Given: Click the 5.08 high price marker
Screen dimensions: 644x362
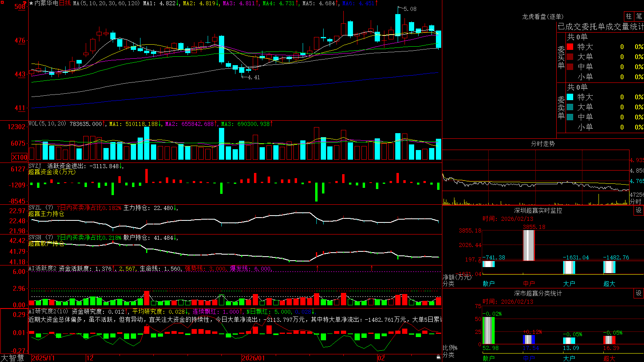Looking at the screenshot, I should pyautogui.click(x=410, y=9).
